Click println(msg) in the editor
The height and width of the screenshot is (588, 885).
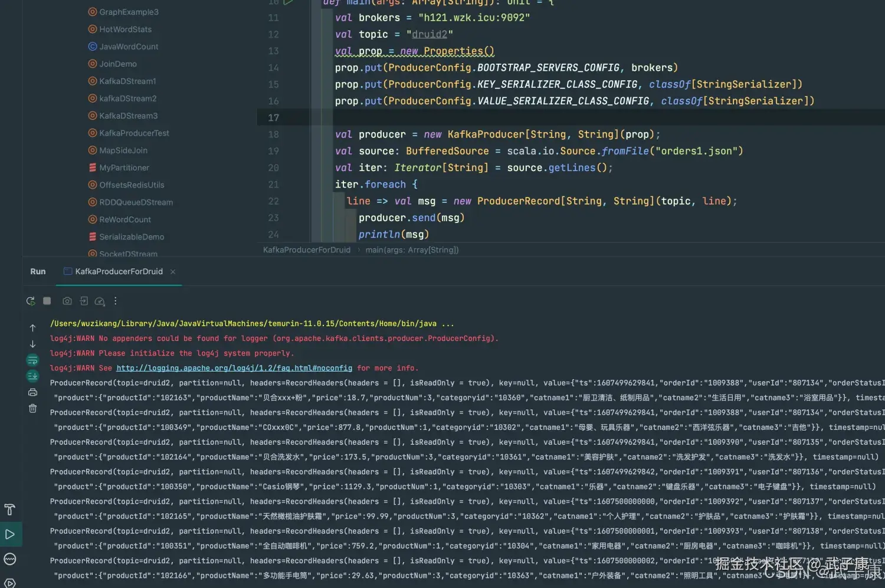pos(394,235)
